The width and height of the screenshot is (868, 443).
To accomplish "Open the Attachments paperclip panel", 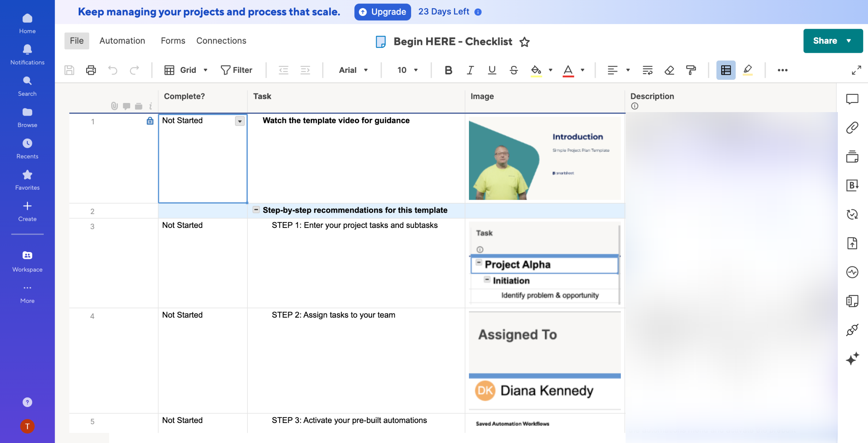I will (852, 128).
